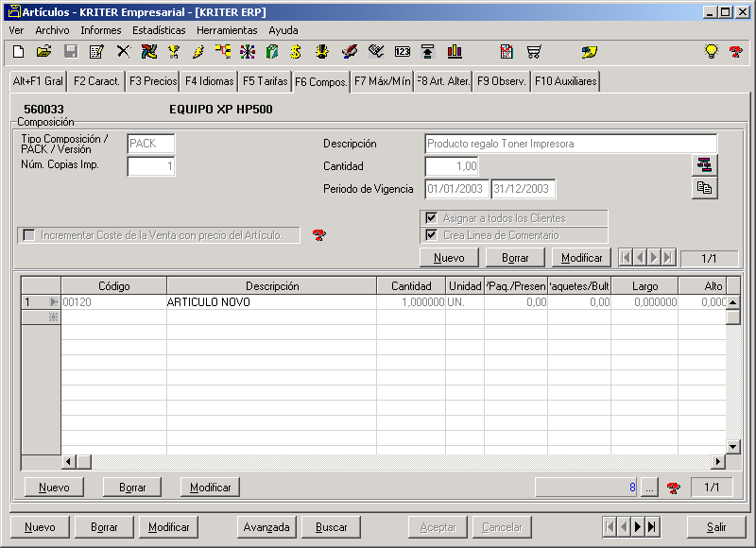Click the bottom bar next record arrow
Viewport: 756px width, 548px height.
coord(637,527)
